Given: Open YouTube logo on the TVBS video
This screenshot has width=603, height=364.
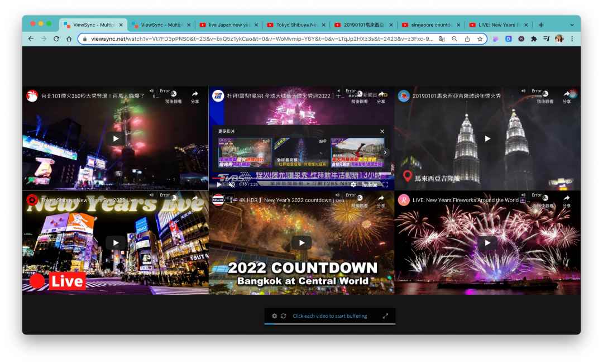Looking at the screenshot, I should tap(369, 185).
